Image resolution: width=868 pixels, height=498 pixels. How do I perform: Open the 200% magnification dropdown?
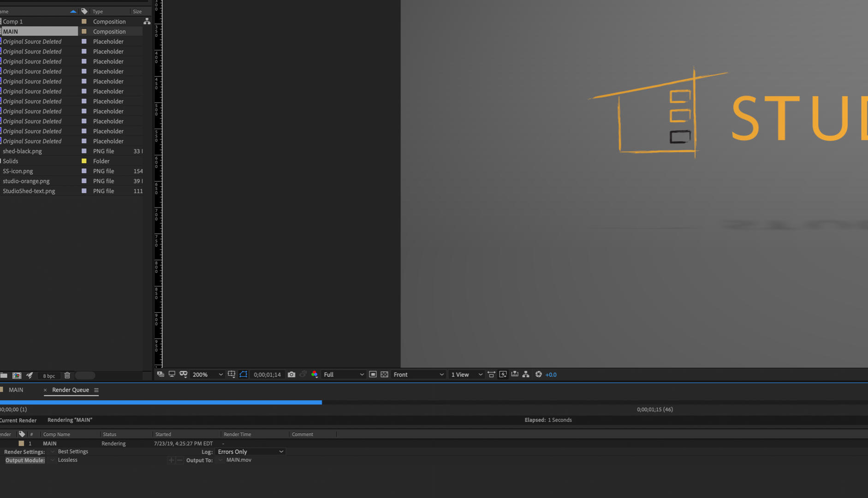tap(207, 374)
